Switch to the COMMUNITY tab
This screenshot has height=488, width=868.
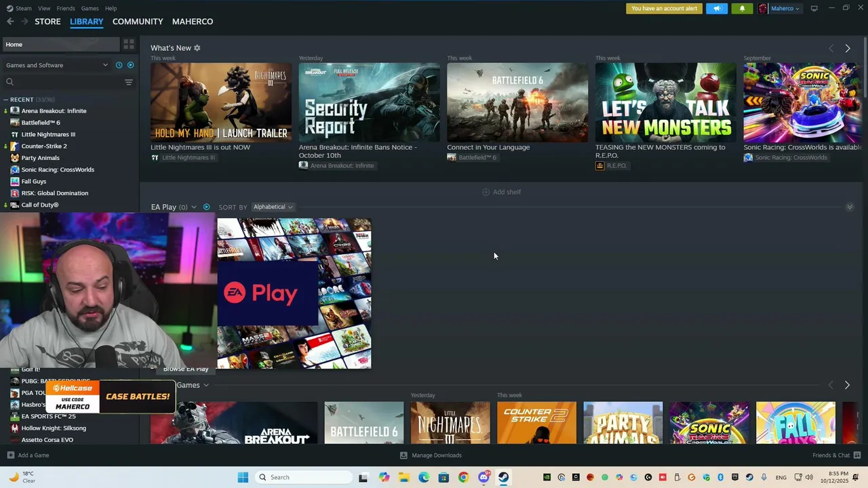(x=138, y=22)
